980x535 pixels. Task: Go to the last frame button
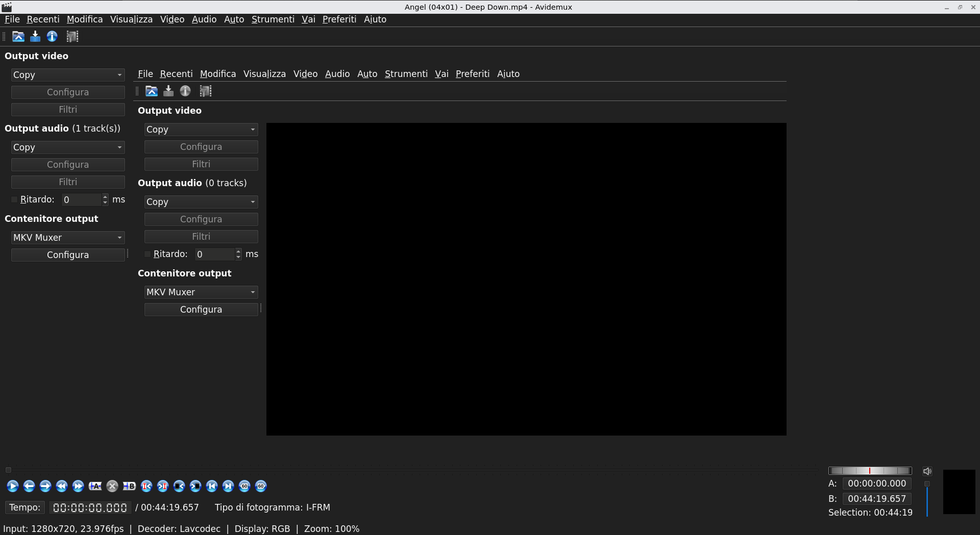(x=228, y=486)
